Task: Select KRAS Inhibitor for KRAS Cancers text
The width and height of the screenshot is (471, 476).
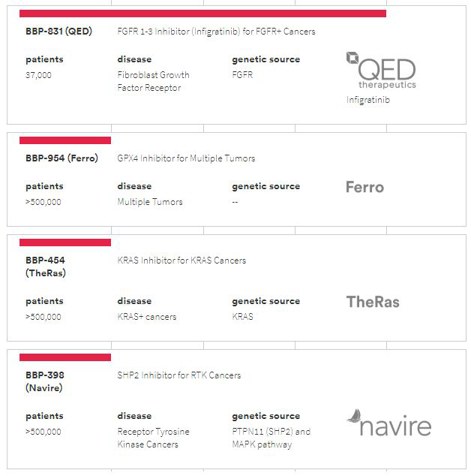Action: click(181, 261)
